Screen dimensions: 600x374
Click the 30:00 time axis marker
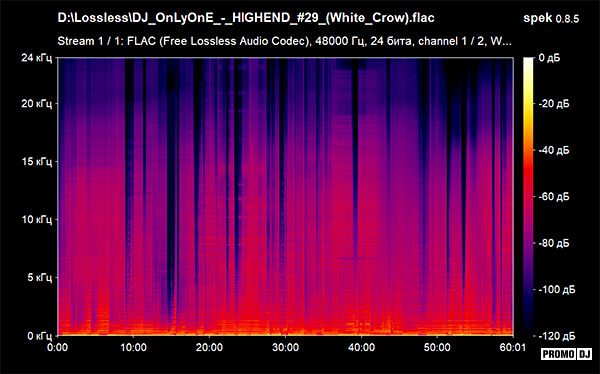coord(285,348)
